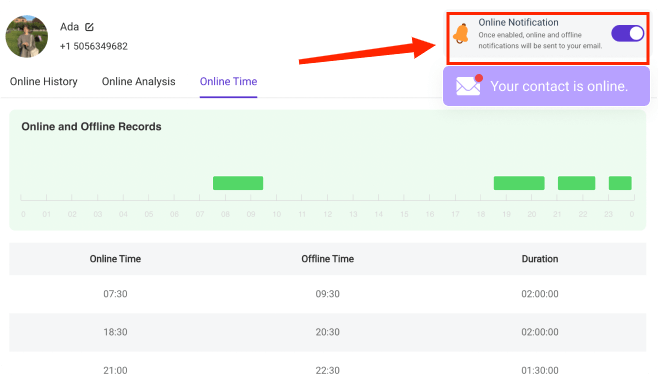Image resolution: width=658 pixels, height=375 pixels.
Task: Click the green online bar between 21 and 22
Action: [576, 183]
